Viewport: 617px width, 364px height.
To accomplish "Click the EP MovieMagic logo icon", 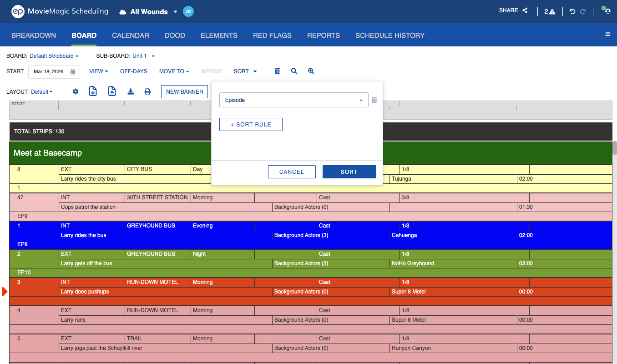I will point(18,11).
